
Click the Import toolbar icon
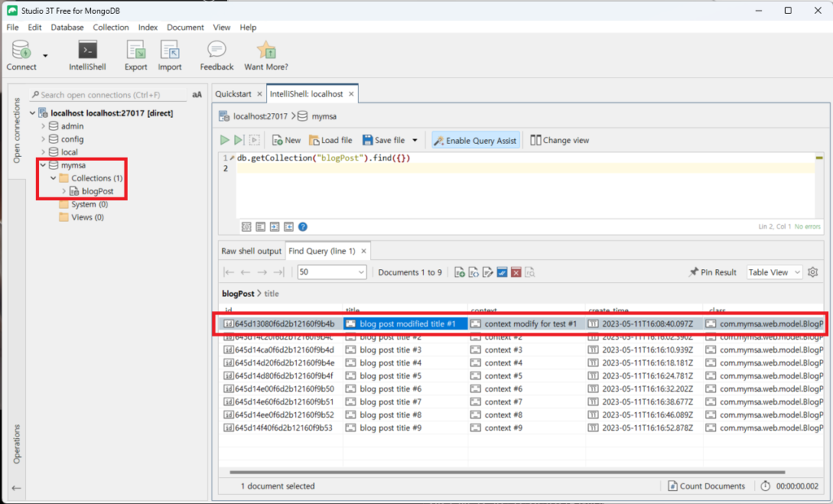point(169,50)
